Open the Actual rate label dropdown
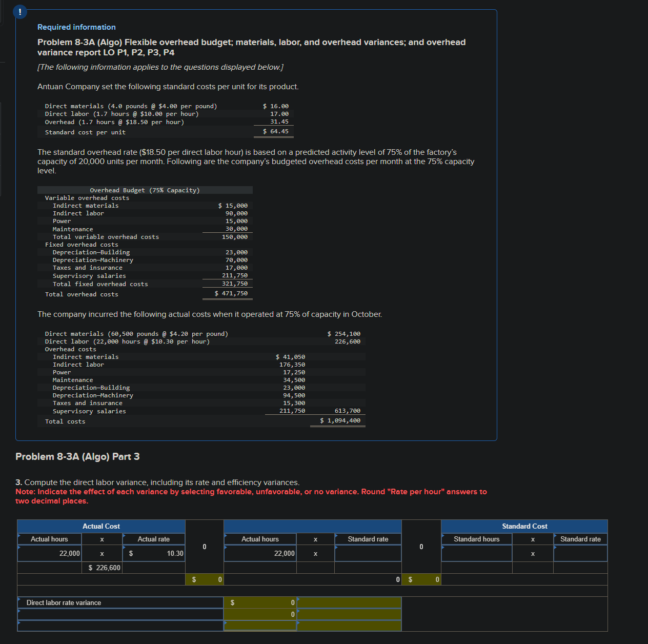Screen dimensions: 648x644 (x=154, y=539)
